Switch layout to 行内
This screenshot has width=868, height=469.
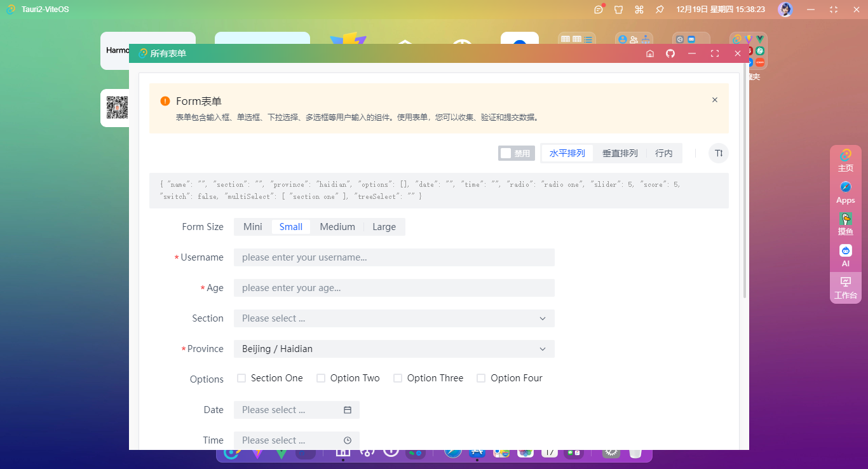pos(664,153)
